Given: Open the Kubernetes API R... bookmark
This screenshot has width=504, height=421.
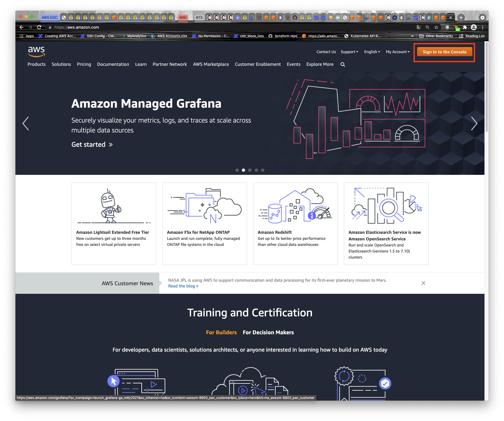Looking at the screenshot, I should [363, 36].
